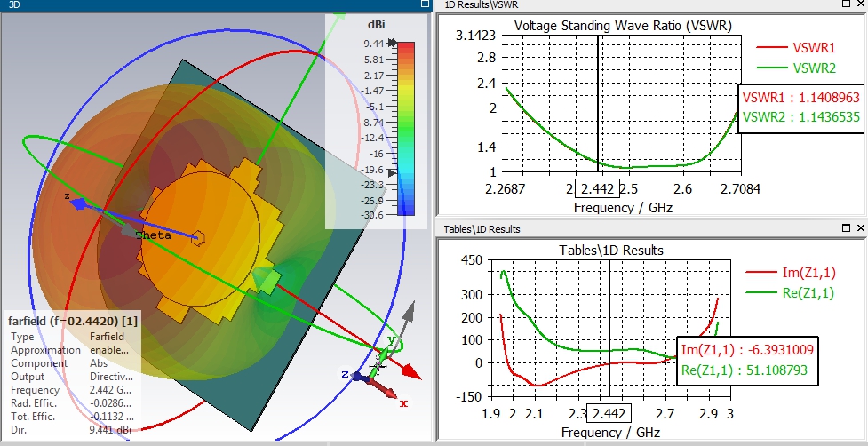Click the 3.1423 top y-axis value in VSWR plot

coord(476,36)
